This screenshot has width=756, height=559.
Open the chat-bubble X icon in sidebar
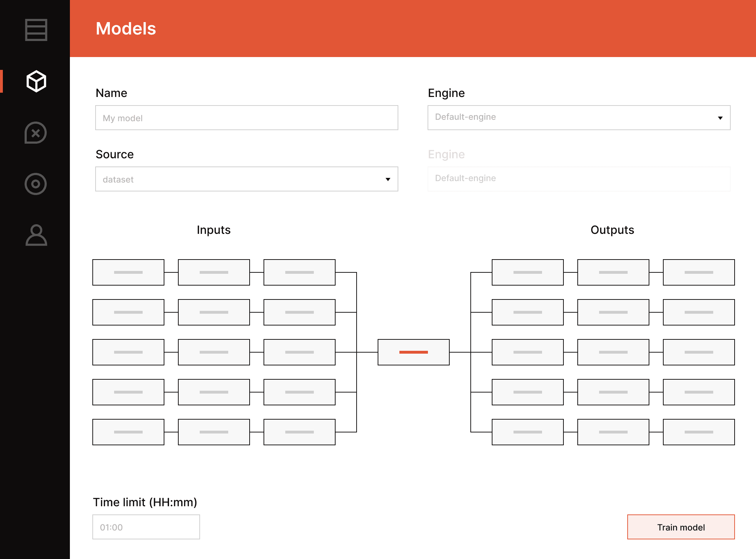click(36, 133)
